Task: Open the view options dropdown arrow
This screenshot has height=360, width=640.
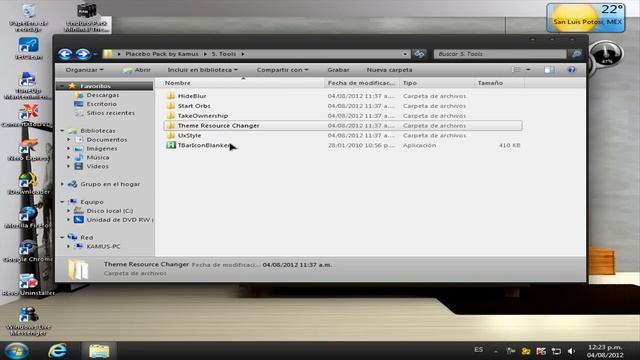Action: [x=528, y=70]
